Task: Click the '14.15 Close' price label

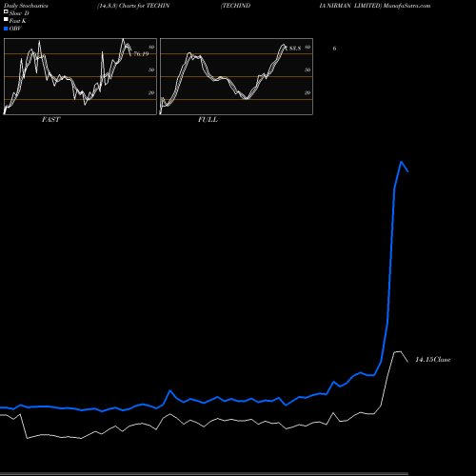Action: point(433,360)
